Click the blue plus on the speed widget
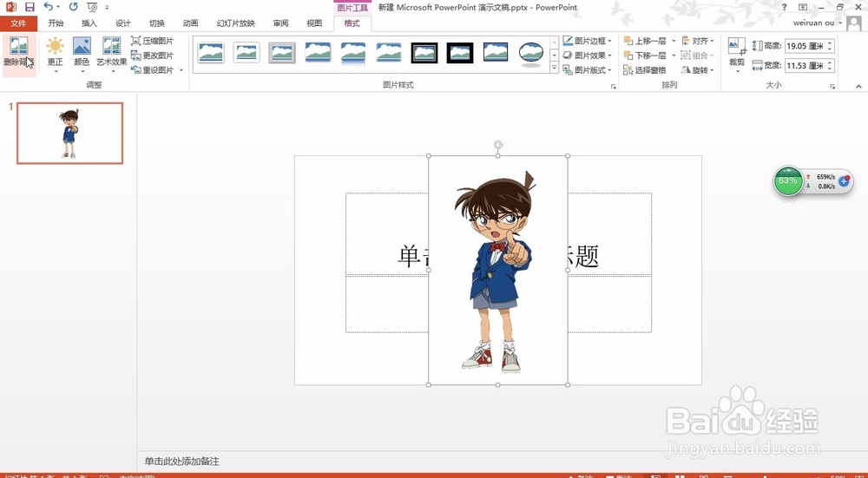The width and height of the screenshot is (868, 478). pos(845,181)
